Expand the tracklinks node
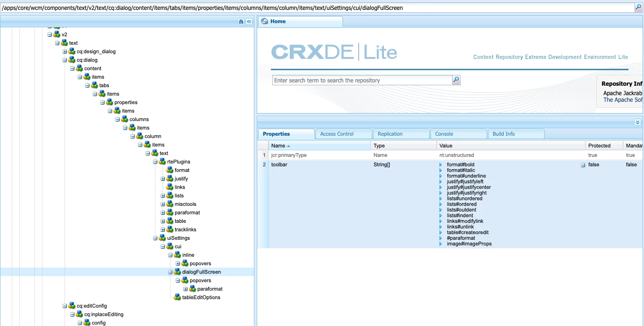The height and width of the screenshot is (326, 644). click(163, 229)
